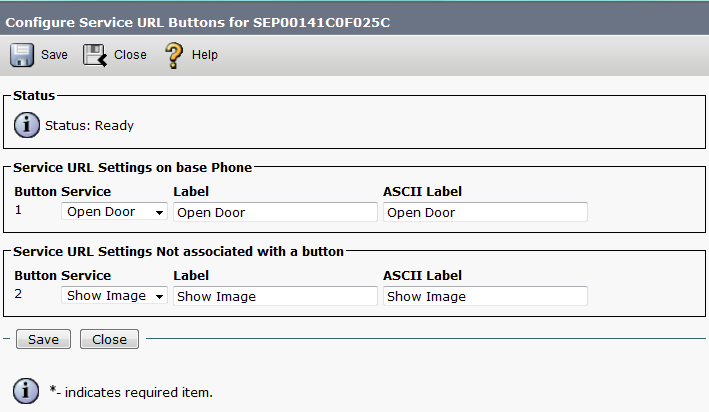Open Help via the question mark icon

[174, 54]
